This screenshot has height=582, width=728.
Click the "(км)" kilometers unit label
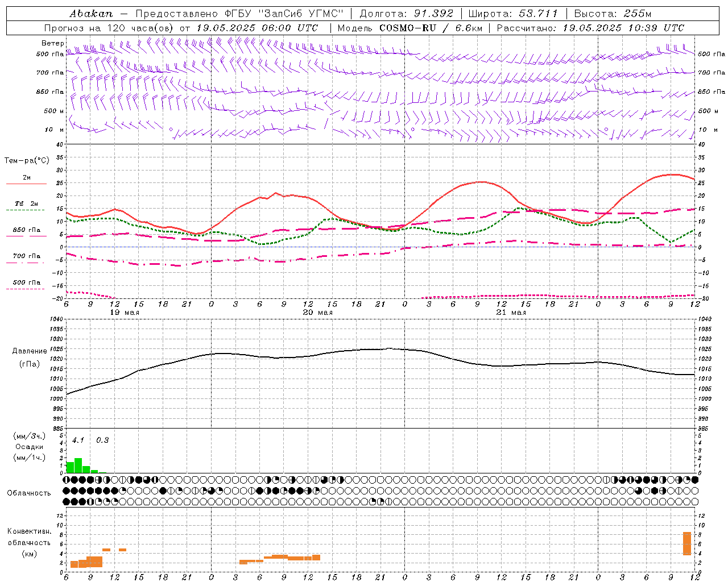click(30, 554)
